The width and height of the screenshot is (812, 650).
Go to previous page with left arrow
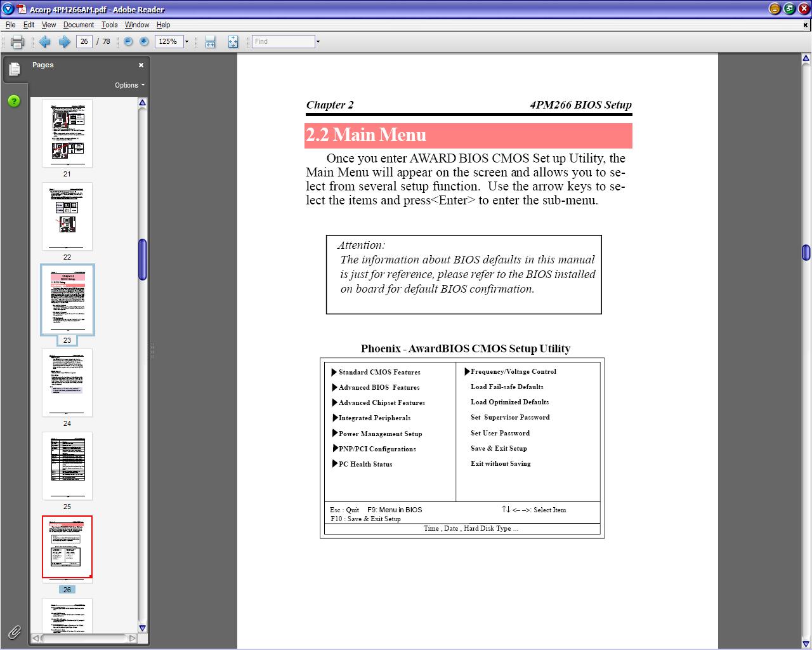click(44, 42)
